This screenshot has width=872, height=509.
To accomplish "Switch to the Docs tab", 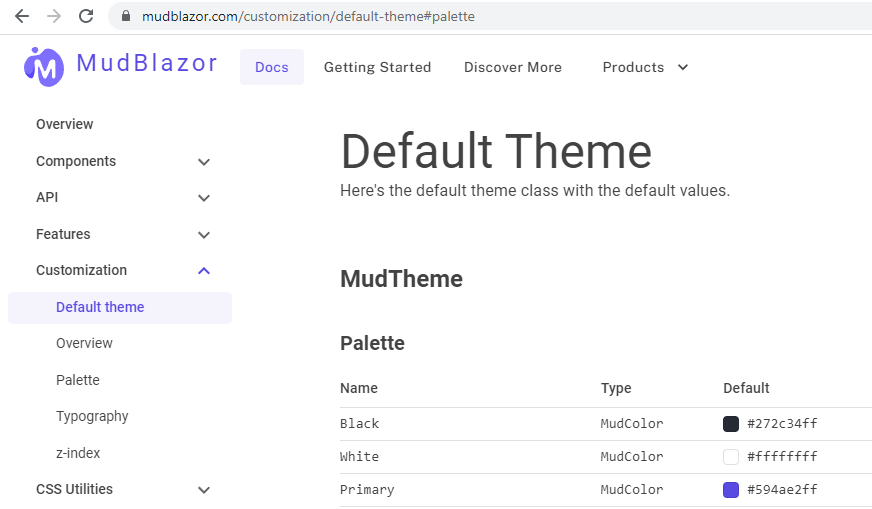I will (271, 67).
